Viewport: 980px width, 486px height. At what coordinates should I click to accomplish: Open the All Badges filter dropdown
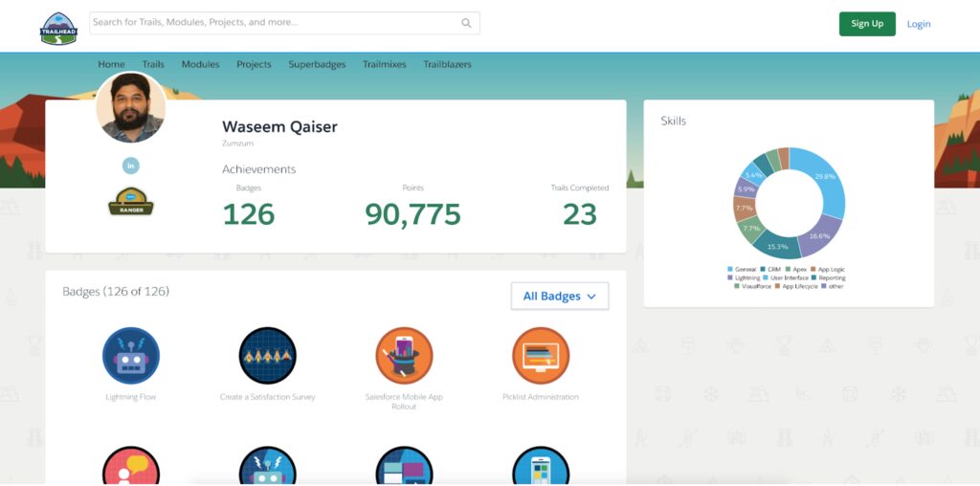click(x=559, y=297)
